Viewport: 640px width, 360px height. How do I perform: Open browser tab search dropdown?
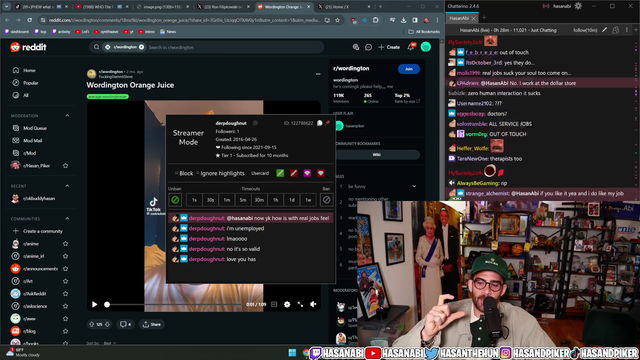pyautogui.click(x=7, y=7)
